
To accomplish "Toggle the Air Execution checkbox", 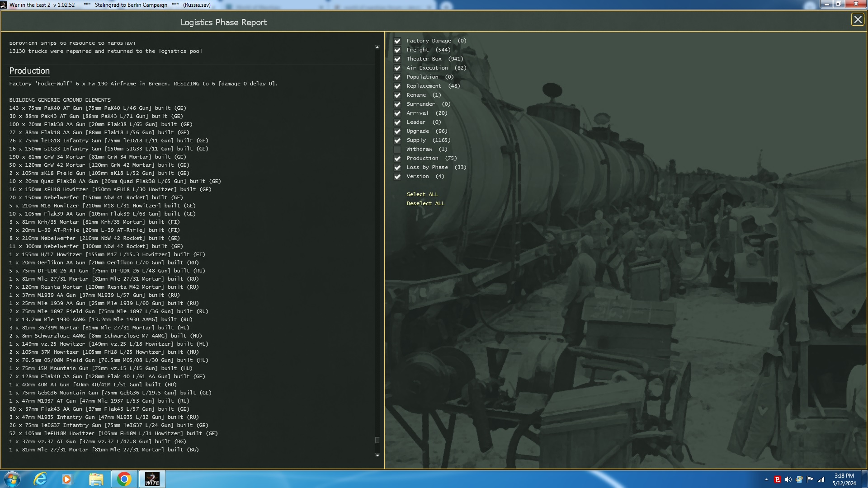I will (x=397, y=68).
